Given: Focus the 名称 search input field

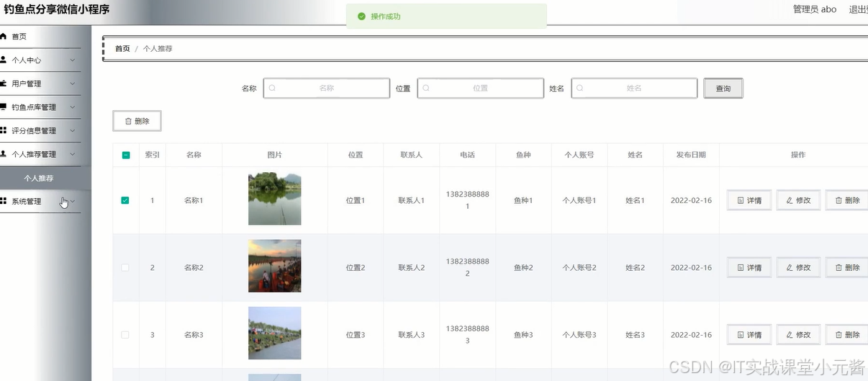Looking at the screenshot, I should click(327, 88).
